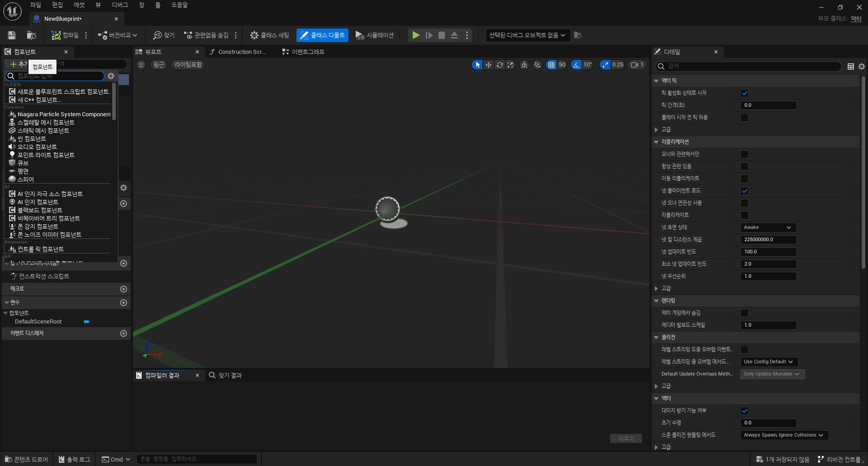
Task: Click the frame advance playback button
Action: 429,35
